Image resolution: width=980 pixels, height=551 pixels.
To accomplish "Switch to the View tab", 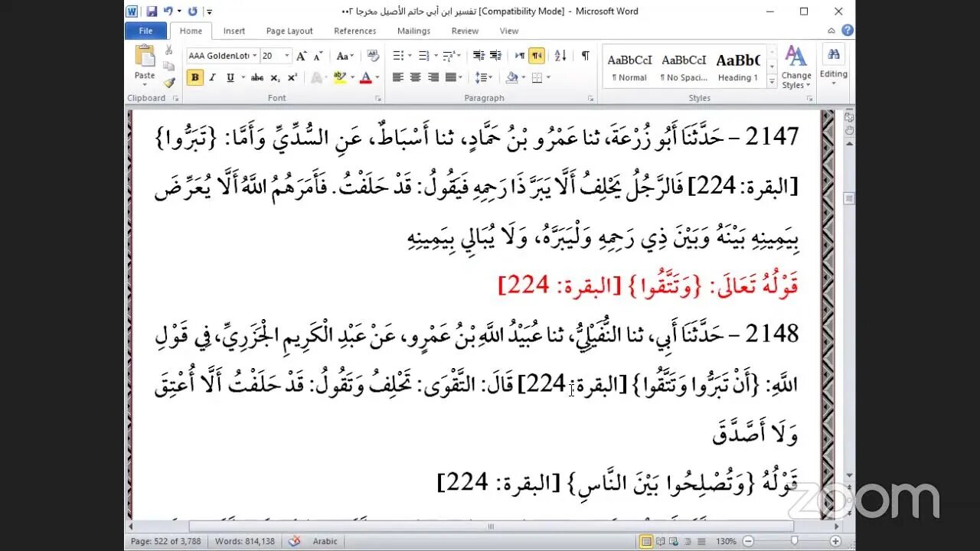I will click(x=509, y=31).
